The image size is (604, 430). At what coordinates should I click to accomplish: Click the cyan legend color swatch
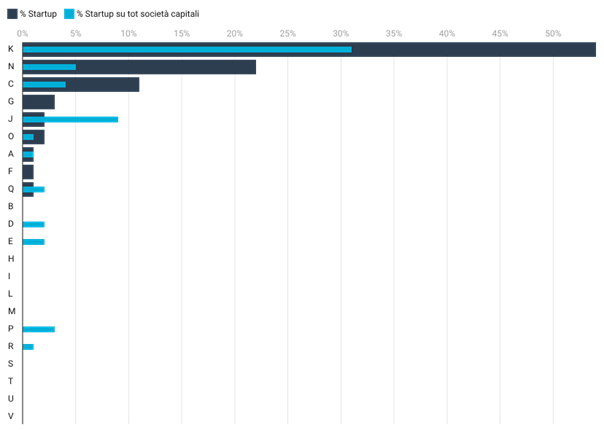coord(69,14)
